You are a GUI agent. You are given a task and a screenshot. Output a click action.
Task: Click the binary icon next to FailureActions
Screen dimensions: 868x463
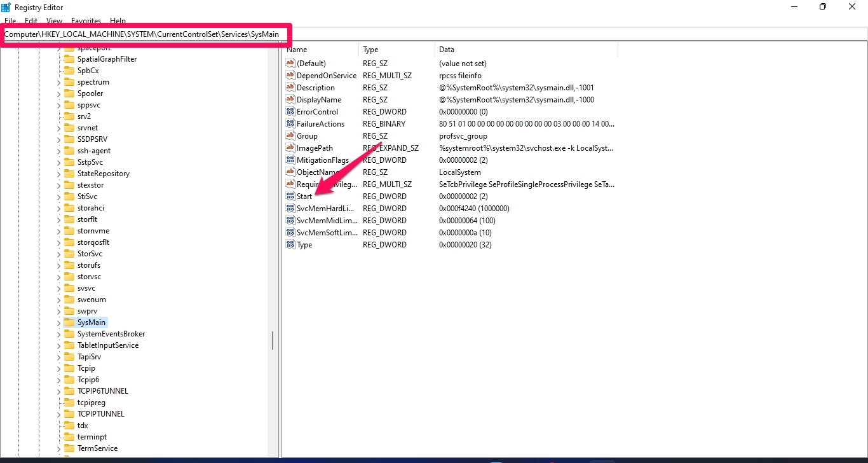tap(290, 123)
